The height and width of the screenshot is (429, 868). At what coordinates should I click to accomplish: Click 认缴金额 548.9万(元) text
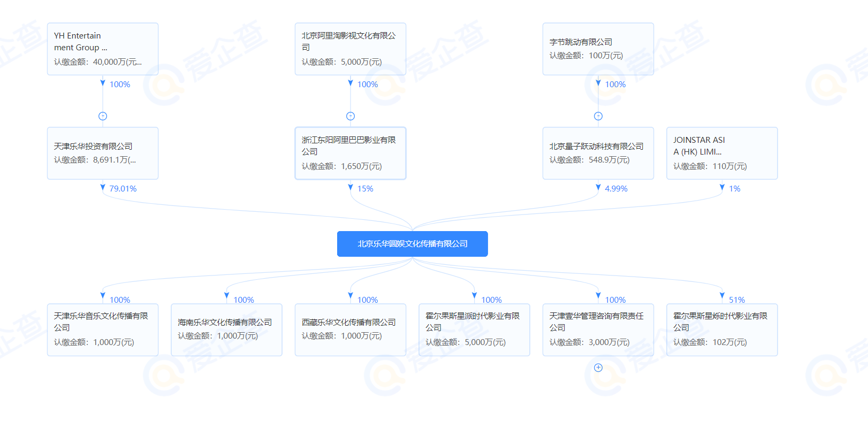(589, 160)
